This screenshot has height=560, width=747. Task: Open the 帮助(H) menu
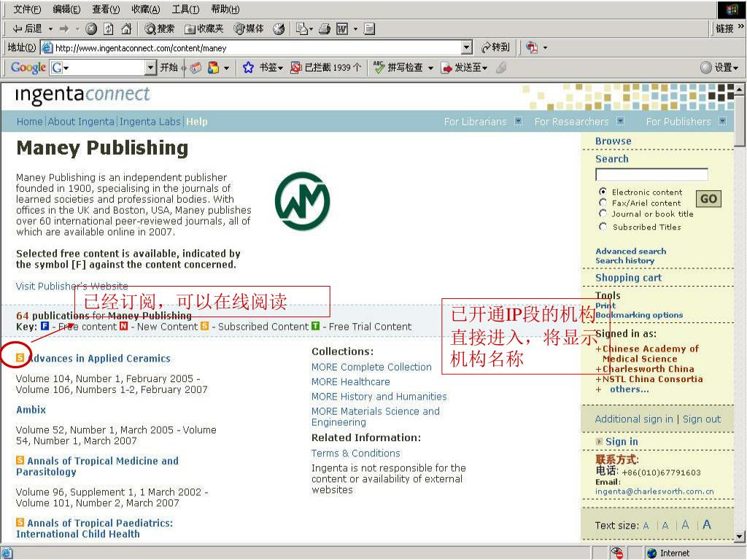tap(225, 9)
